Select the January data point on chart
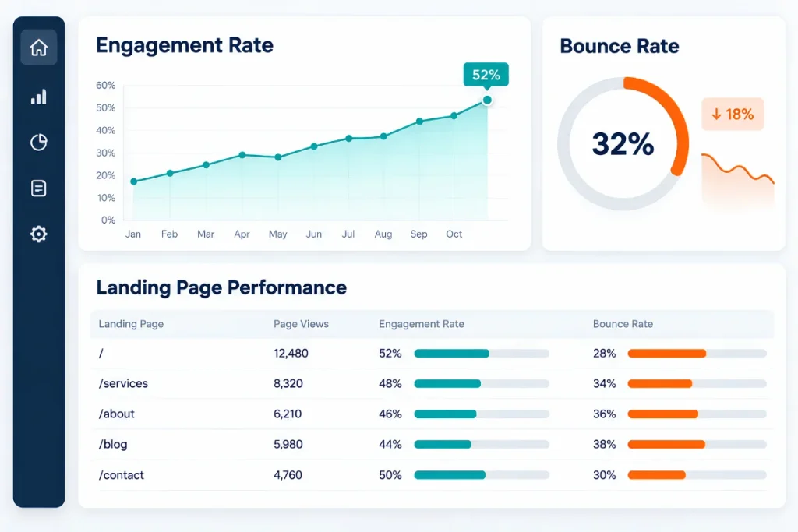The width and height of the screenshot is (798, 532). (134, 181)
